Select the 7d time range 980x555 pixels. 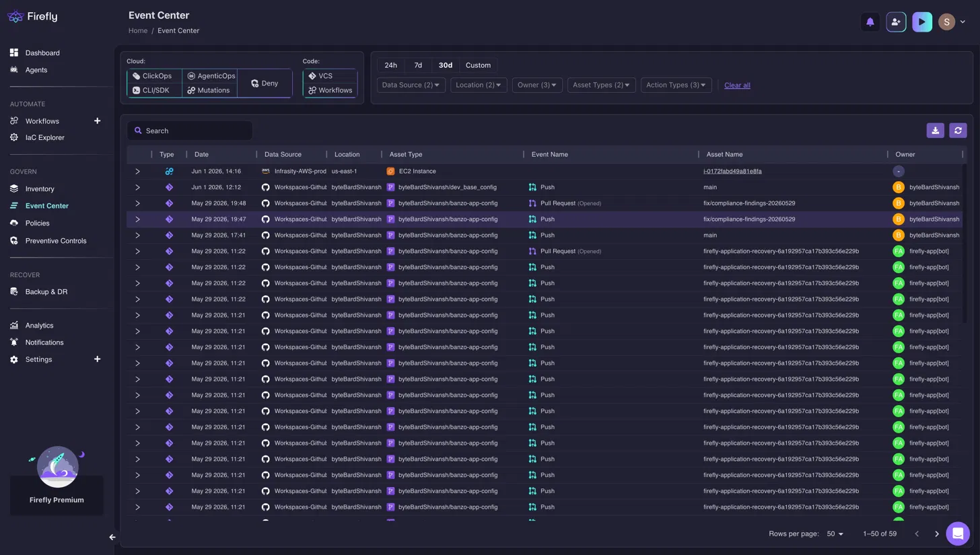[x=418, y=65]
